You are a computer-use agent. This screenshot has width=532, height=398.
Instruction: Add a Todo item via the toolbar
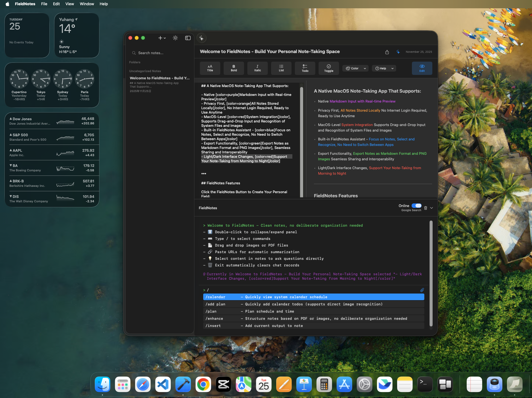click(x=305, y=68)
